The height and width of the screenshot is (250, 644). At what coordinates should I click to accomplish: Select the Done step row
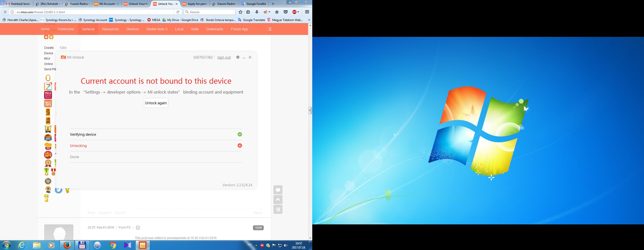[156, 157]
